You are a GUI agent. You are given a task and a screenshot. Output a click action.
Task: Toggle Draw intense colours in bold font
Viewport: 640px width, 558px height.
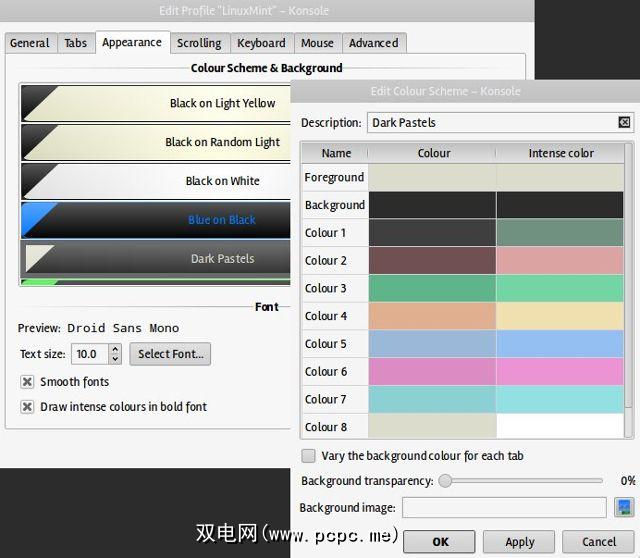pos(27,407)
